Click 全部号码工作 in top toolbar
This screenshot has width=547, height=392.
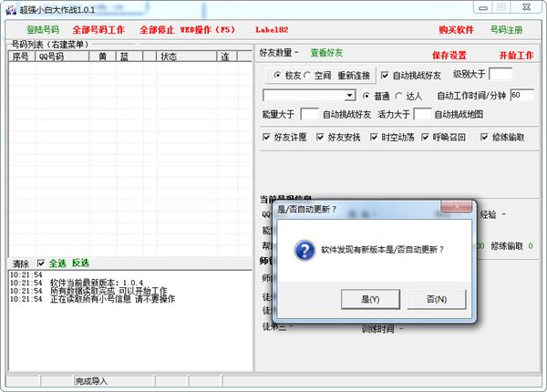[98, 30]
